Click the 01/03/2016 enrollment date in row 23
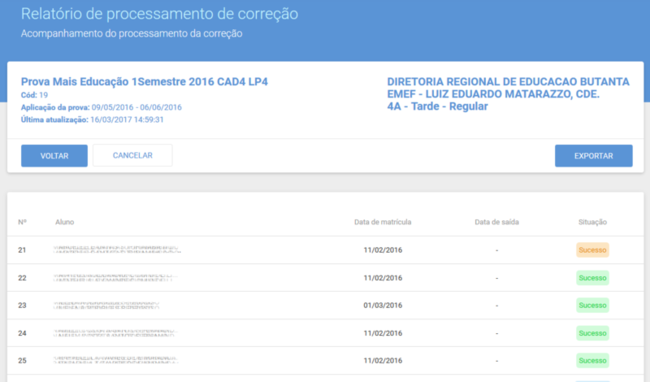Image resolution: width=650 pixels, height=382 pixels. click(x=383, y=305)
